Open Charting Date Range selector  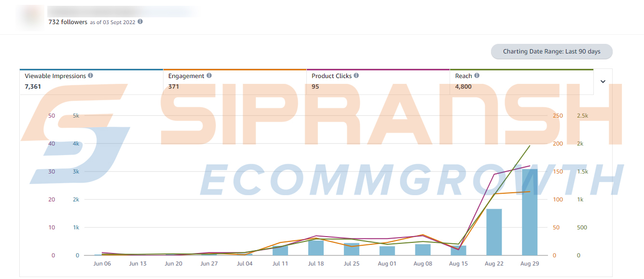[551, 52]
